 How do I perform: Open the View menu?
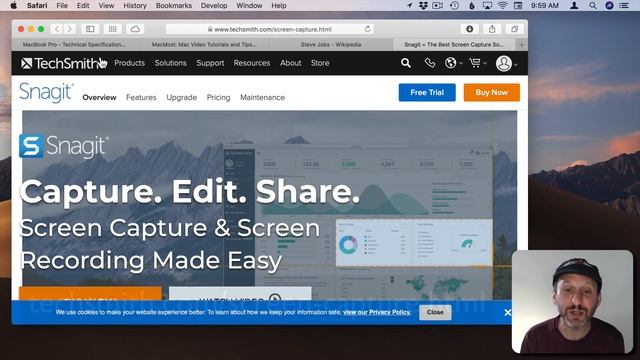tap(106, 5)
